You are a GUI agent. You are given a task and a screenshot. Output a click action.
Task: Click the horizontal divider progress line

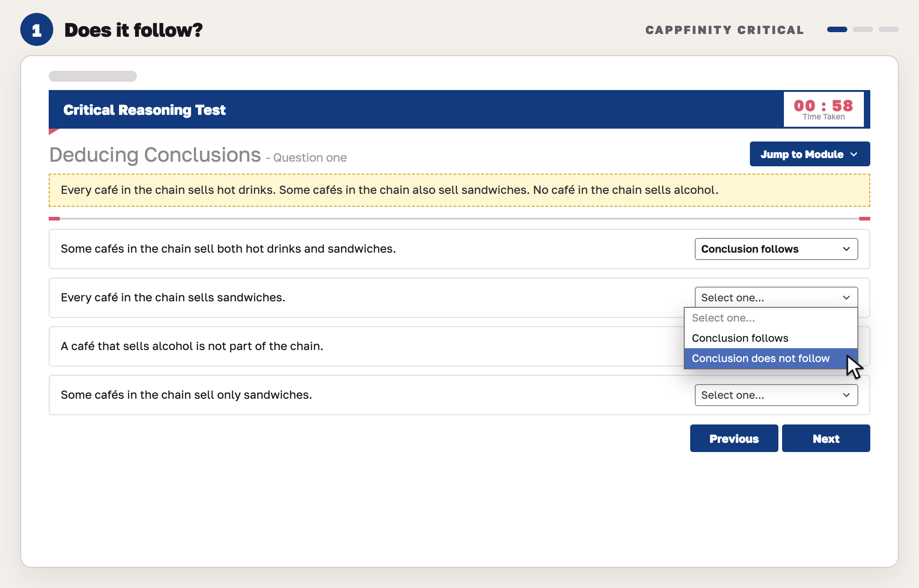click(x=459, y=219)
